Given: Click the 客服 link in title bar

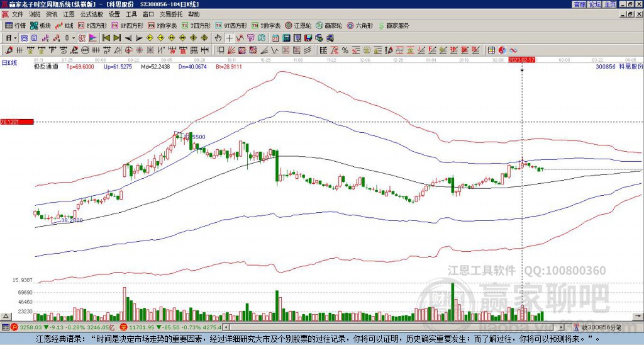Looking at the screenshot, I should tap(579, 4).
